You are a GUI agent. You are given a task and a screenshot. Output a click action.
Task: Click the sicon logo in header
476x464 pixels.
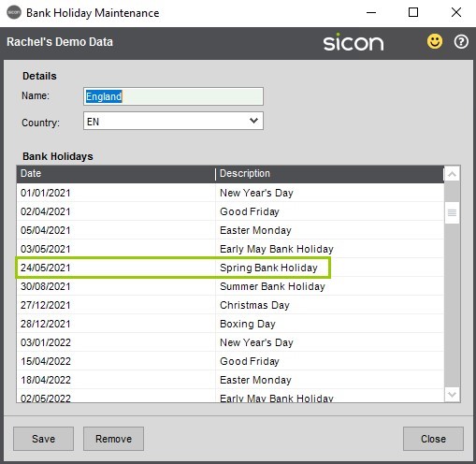[x=353, y=42]
